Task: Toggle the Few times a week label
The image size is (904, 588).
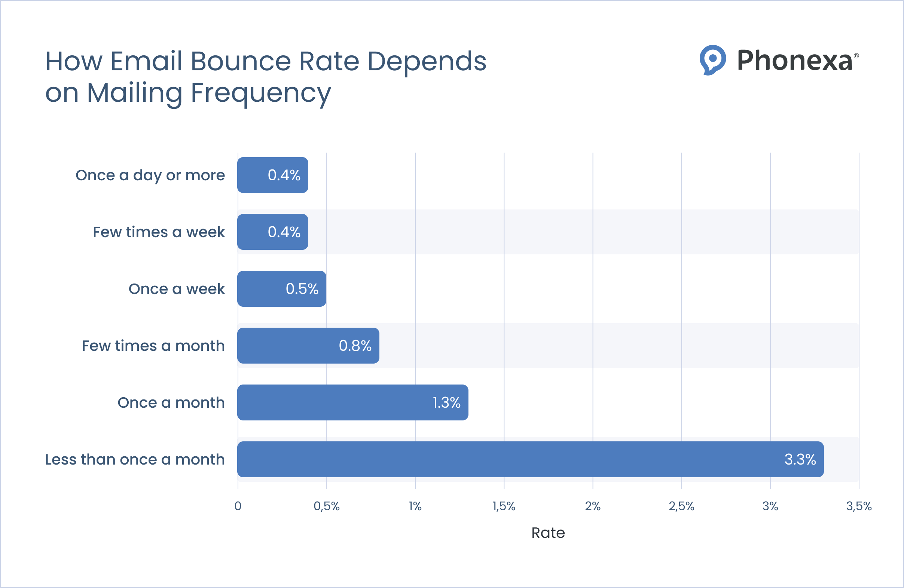Action: tap(159, 232)
